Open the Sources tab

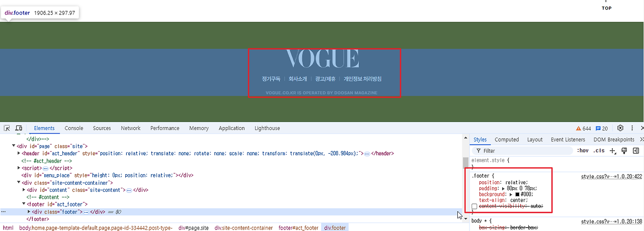point(102,128)
